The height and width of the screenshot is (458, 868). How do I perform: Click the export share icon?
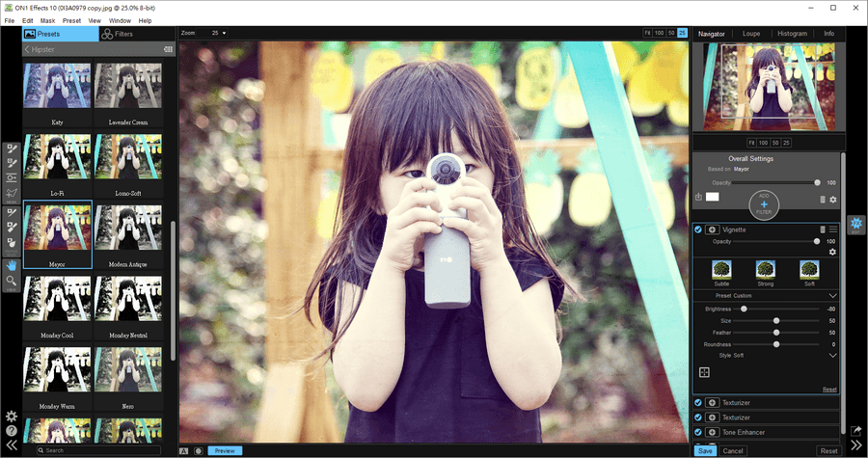856,430
